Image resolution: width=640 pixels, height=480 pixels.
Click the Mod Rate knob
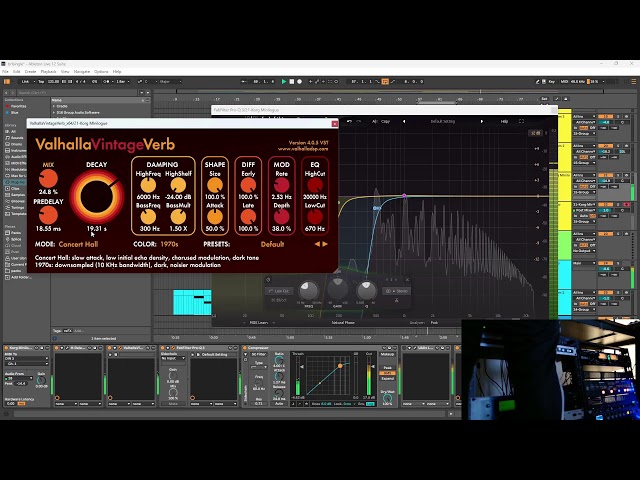[281, 185]
